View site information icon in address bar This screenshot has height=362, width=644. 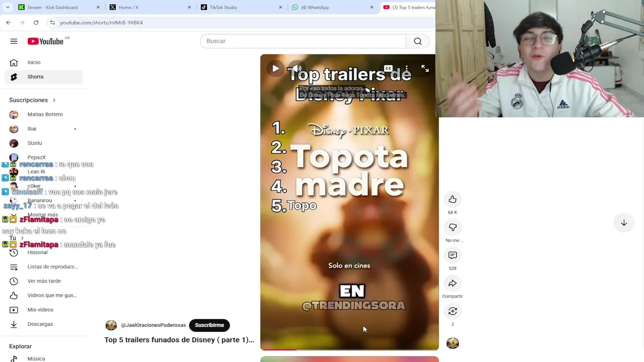click(52, 23)
